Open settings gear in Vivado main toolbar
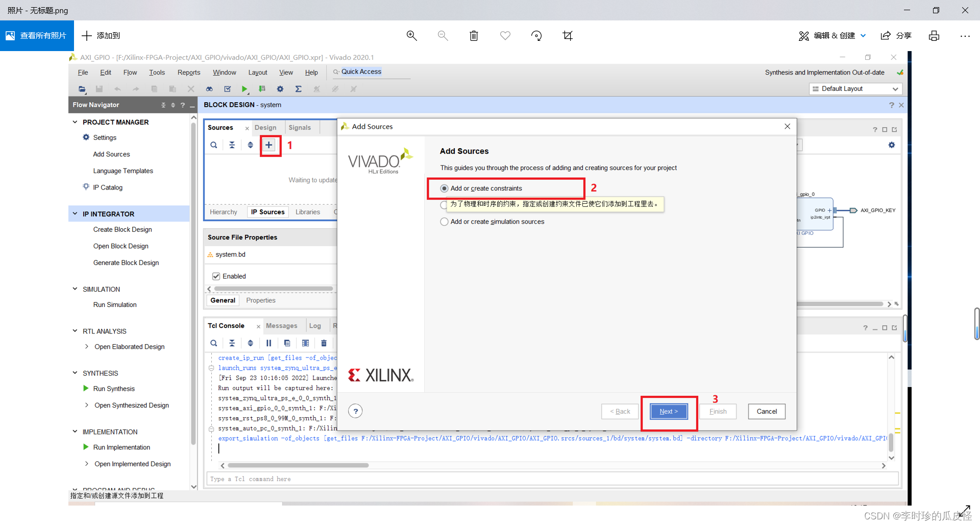This screenshot has width=980, height=526. click(x=280, y=89)
